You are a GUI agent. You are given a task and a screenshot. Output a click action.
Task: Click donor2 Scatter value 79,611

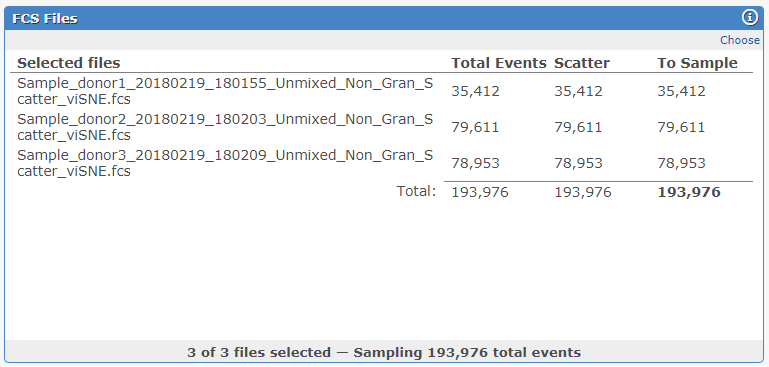(x=578, y=127)
